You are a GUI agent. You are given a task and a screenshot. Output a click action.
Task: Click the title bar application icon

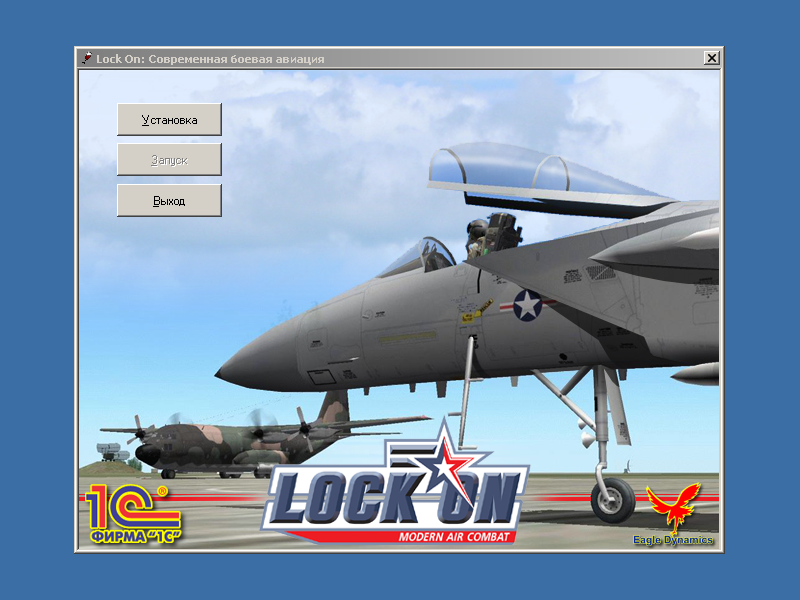[87, 58]
